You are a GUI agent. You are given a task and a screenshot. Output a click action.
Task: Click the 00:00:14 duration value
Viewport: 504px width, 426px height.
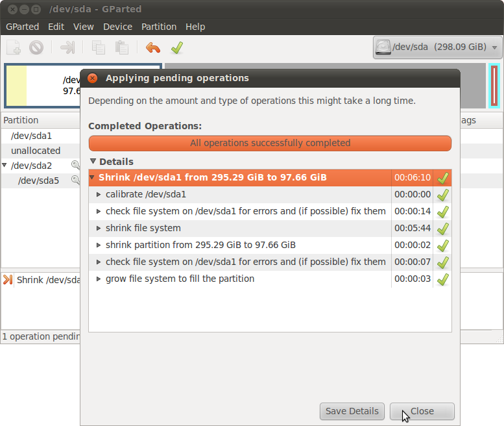click(x=413, y=211)
